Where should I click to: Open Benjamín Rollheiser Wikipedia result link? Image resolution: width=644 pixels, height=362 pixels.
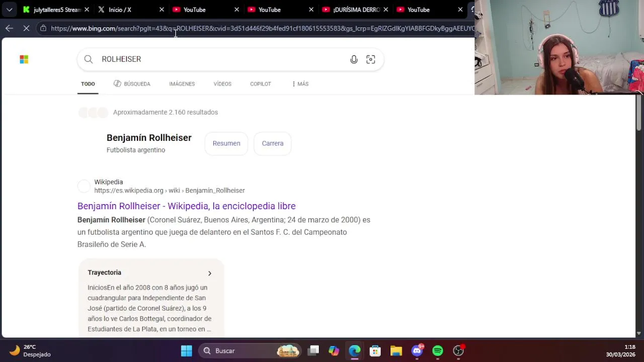point(186,206)
